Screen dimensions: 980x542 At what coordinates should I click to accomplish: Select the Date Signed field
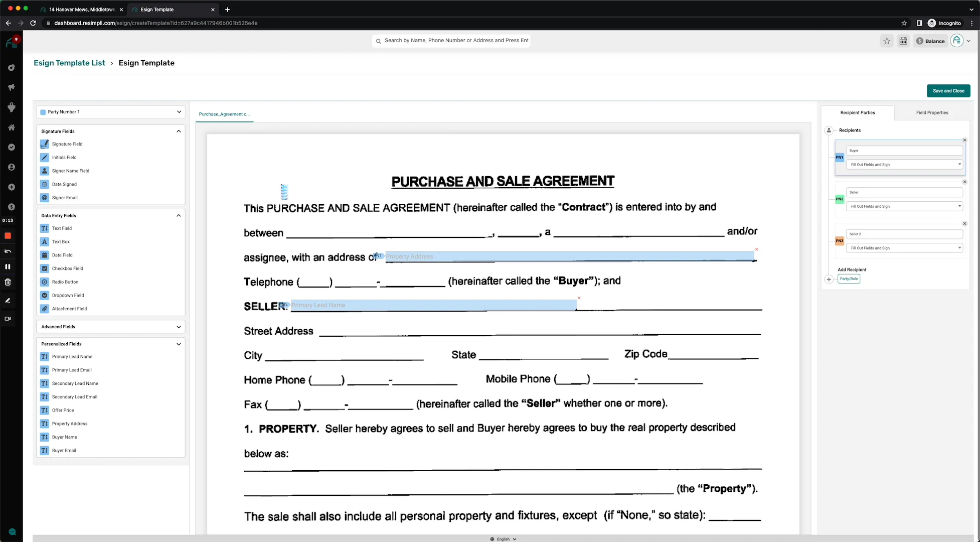coord(64,184)
